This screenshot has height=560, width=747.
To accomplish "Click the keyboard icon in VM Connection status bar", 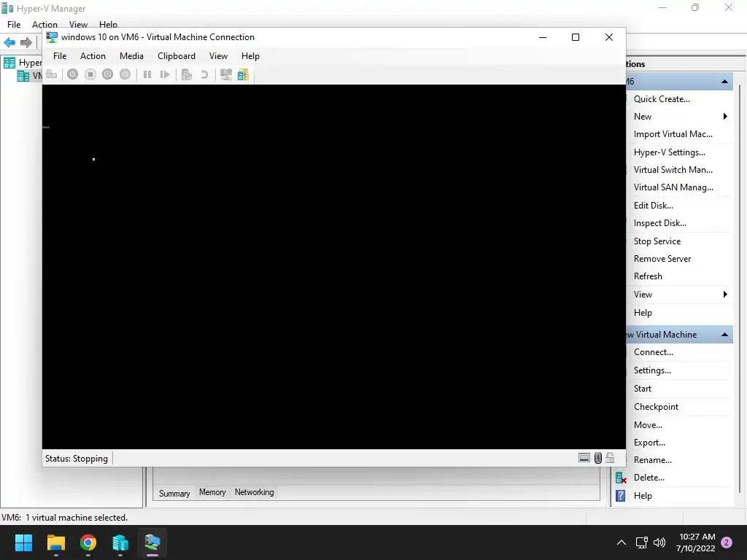I will (584, 458).
